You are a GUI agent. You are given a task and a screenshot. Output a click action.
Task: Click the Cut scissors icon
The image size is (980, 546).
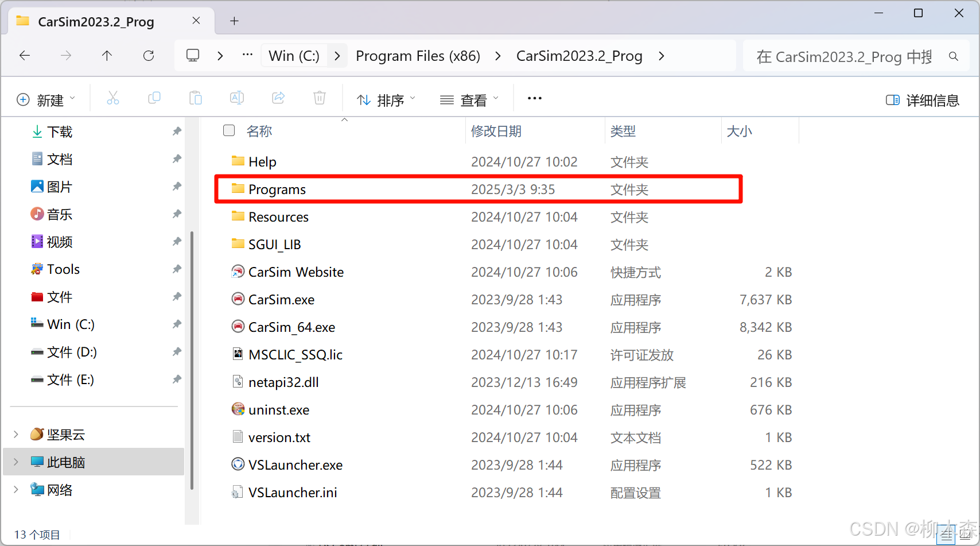113,99
